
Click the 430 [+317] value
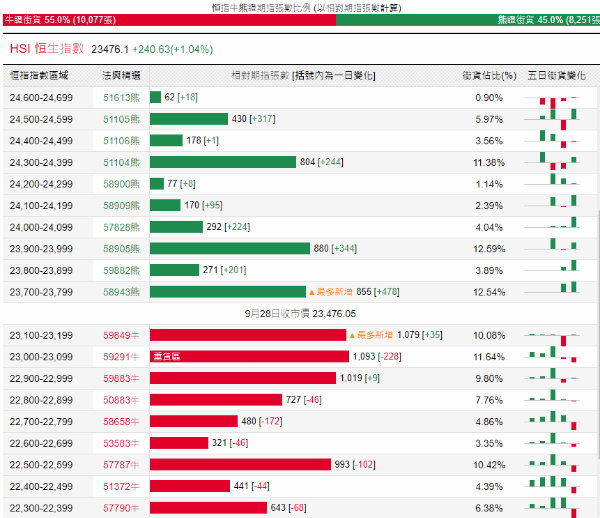[x=253, y=119]
